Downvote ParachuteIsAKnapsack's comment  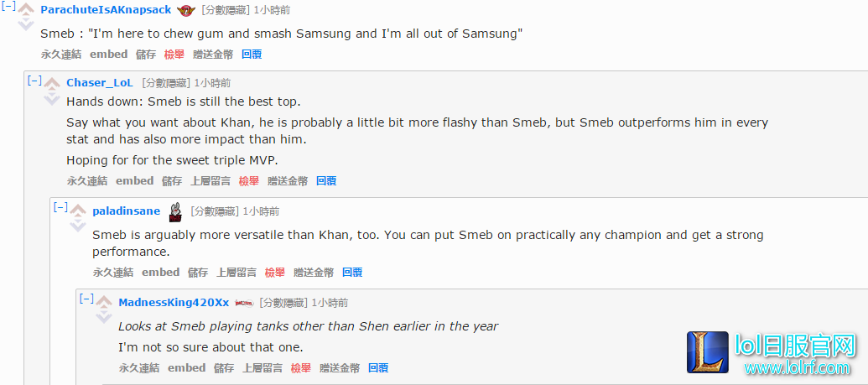click(x=26, y=24)
